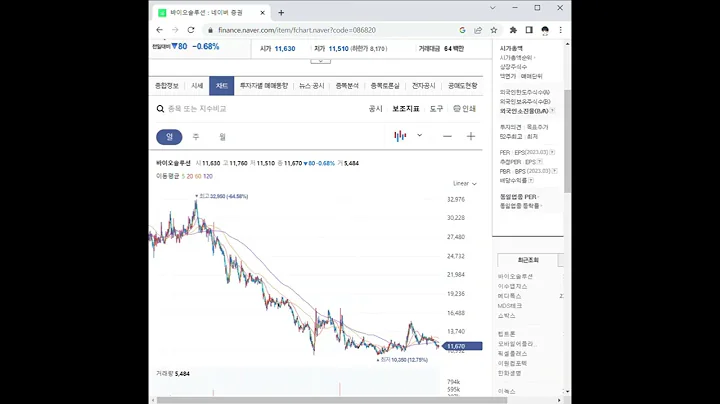View site information lock icon
The height and width of the screenshot is (404, 720).
(x=210, y=30)
